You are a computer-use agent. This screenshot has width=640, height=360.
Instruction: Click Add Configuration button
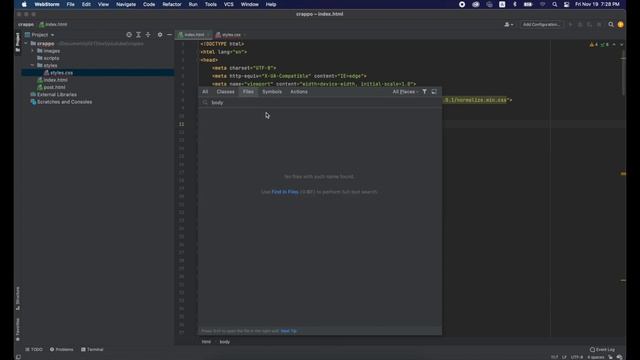541,24
